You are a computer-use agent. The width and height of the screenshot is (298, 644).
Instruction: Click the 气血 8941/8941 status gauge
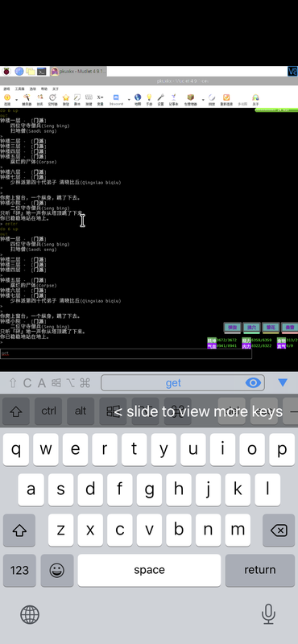coord(222,346)
